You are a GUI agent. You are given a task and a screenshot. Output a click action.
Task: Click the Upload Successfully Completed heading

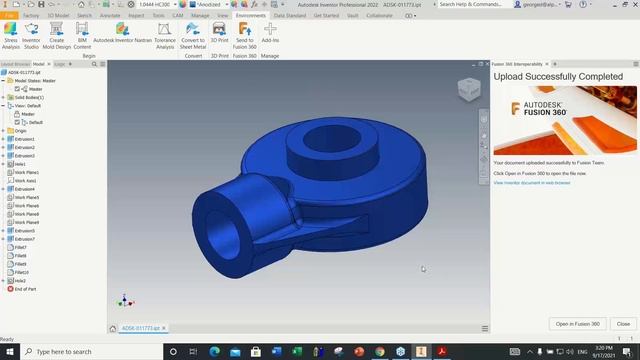(558, 77)
